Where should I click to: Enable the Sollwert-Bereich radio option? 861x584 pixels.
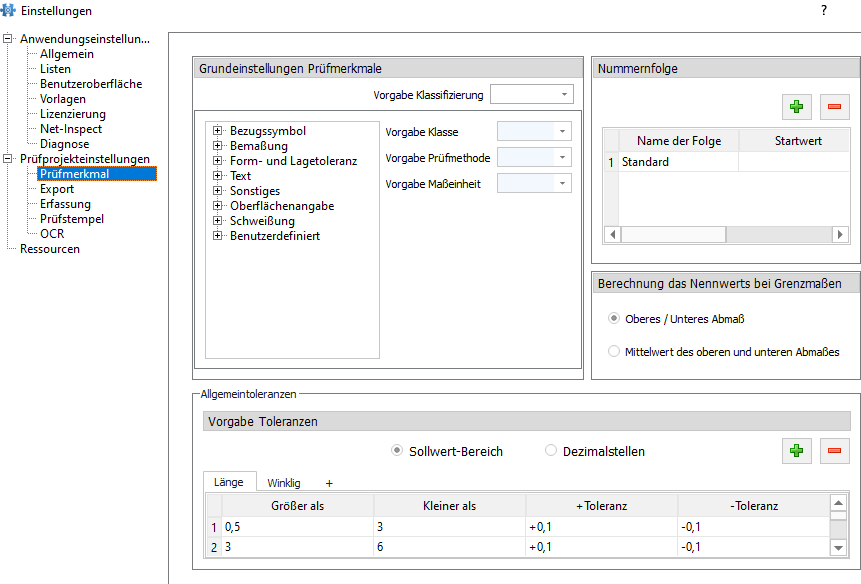(x=397, y=451)
